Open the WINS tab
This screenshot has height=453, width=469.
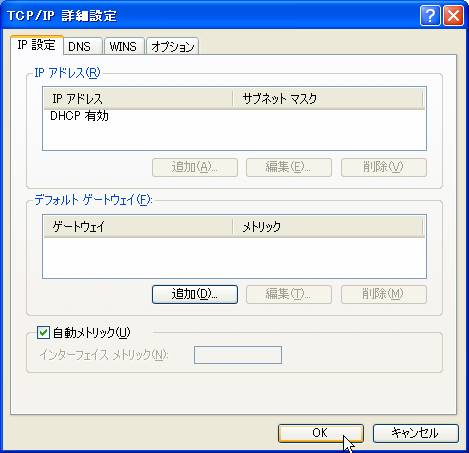(124, 46)
